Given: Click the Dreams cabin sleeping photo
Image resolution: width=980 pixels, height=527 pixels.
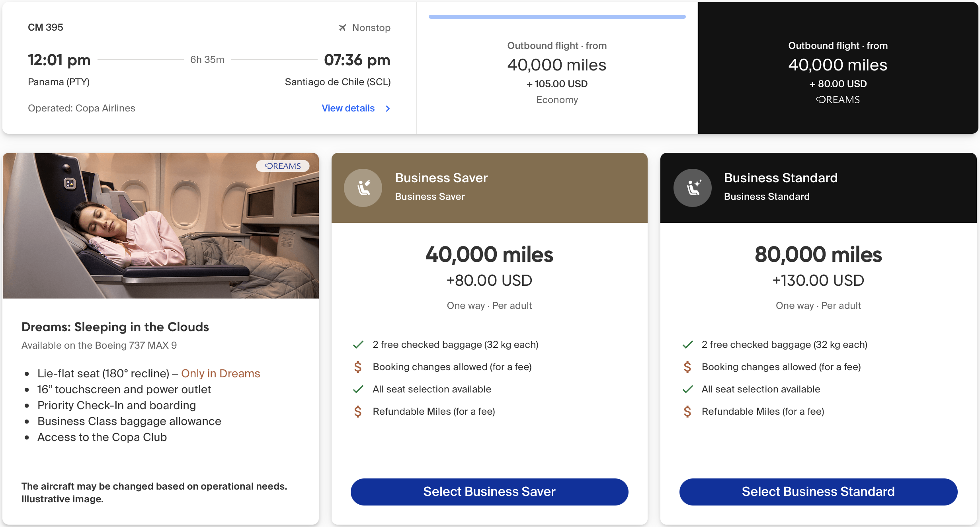Looking at the screenshot, I should pyautogui.click(x=160, y=226).
